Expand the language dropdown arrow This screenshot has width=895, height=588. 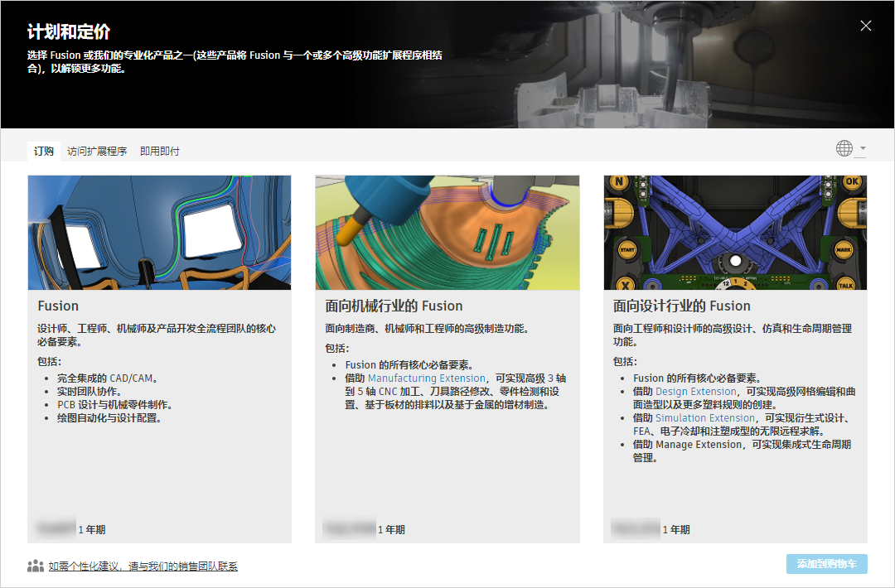point(863,148)
